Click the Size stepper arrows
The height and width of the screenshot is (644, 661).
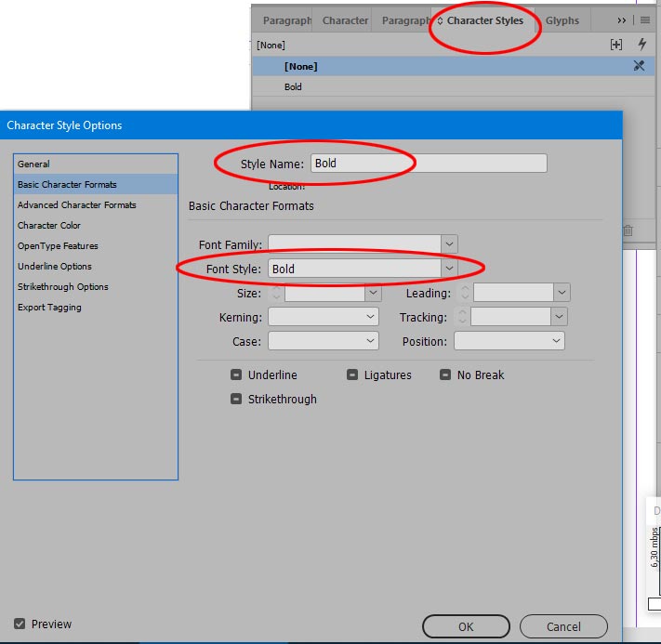276,293
